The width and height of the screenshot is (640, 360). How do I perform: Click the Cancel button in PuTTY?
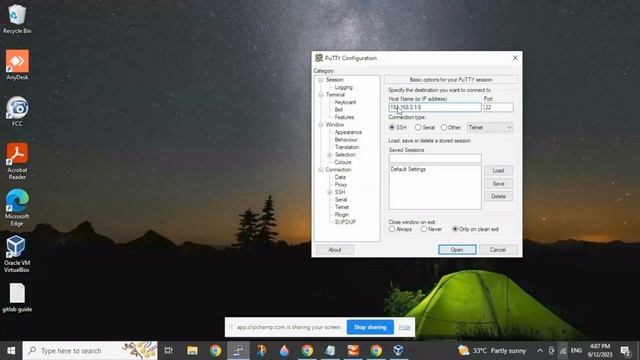(498, 249)
